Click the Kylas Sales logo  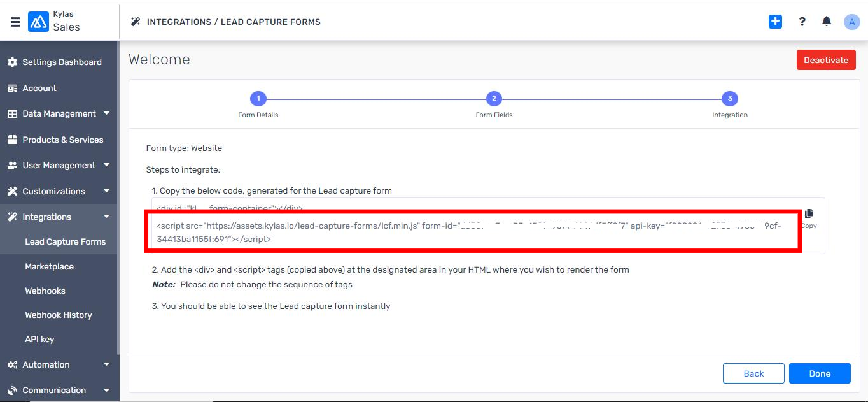[x=38, y=22]
